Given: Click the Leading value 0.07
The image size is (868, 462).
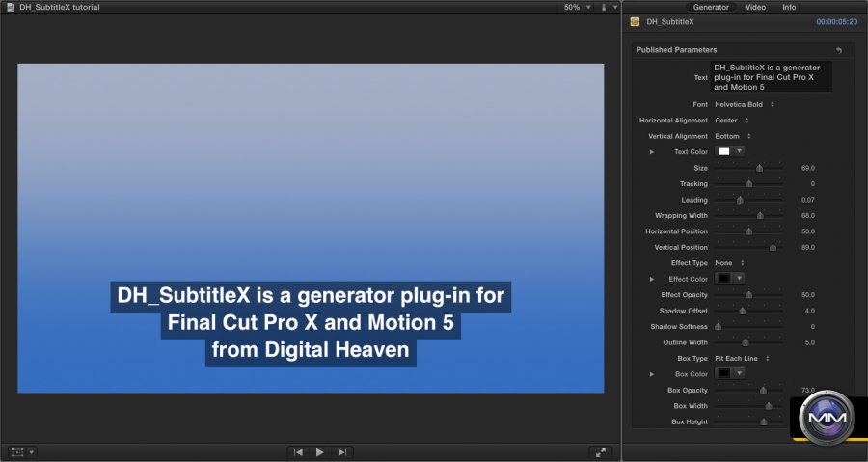Looking at the screenshot, I should (x=807, y=200).
